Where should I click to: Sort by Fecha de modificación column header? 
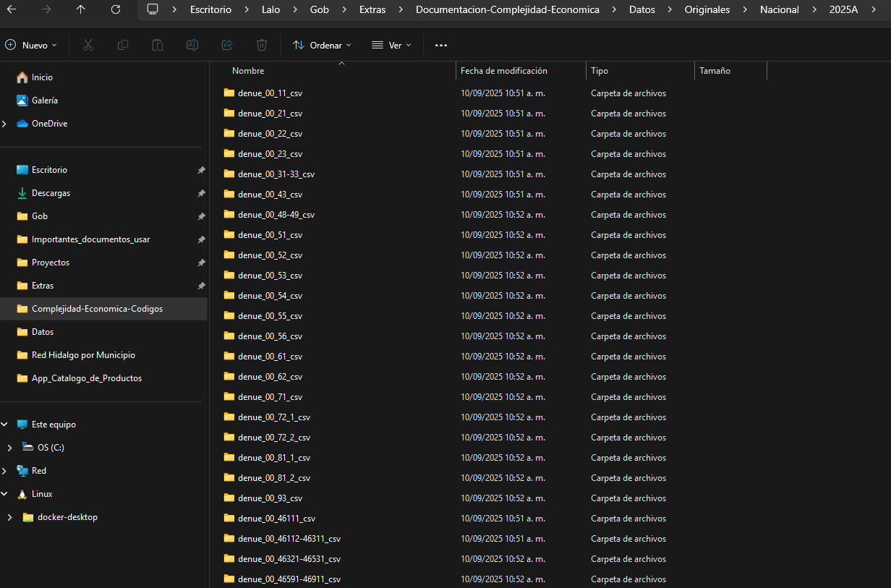504,71
